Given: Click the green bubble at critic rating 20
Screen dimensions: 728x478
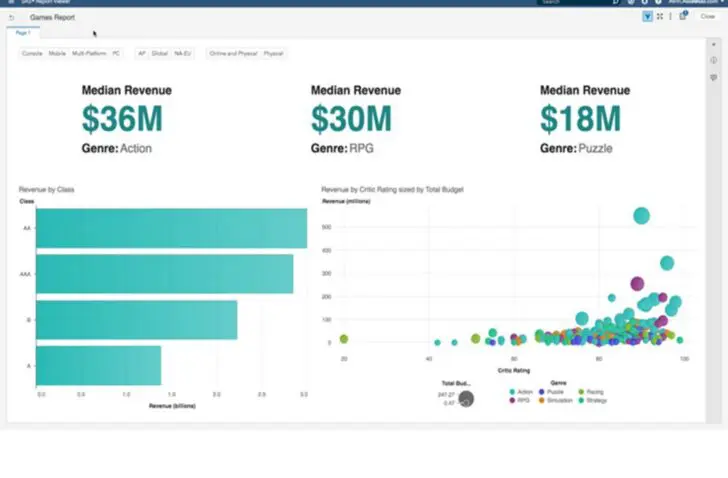Looking at the screenshot, I should click(344, 339).
